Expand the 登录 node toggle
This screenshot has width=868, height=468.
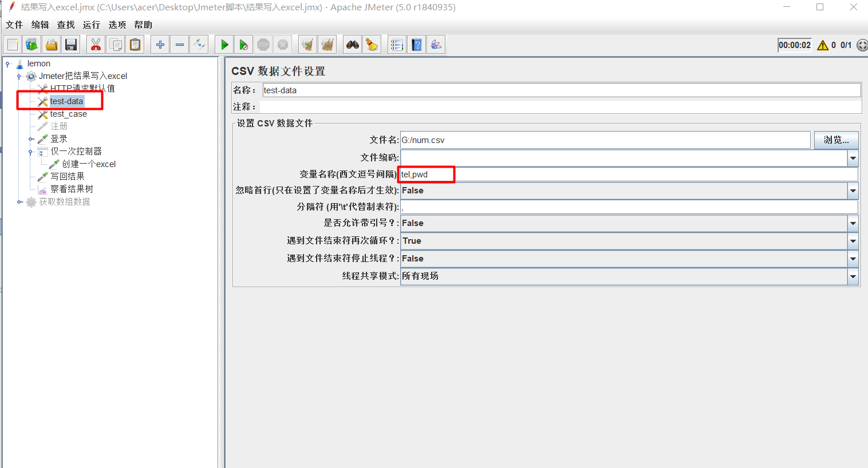(x=31, y=139)
